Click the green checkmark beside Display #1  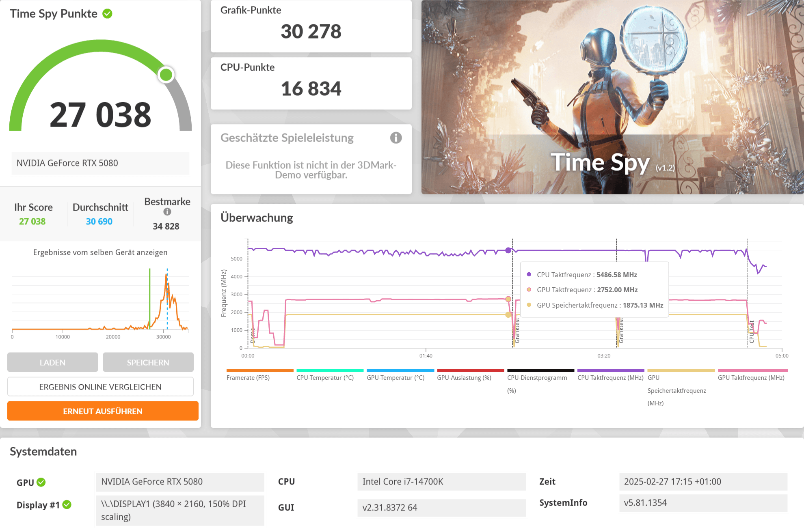coord(67,505)
